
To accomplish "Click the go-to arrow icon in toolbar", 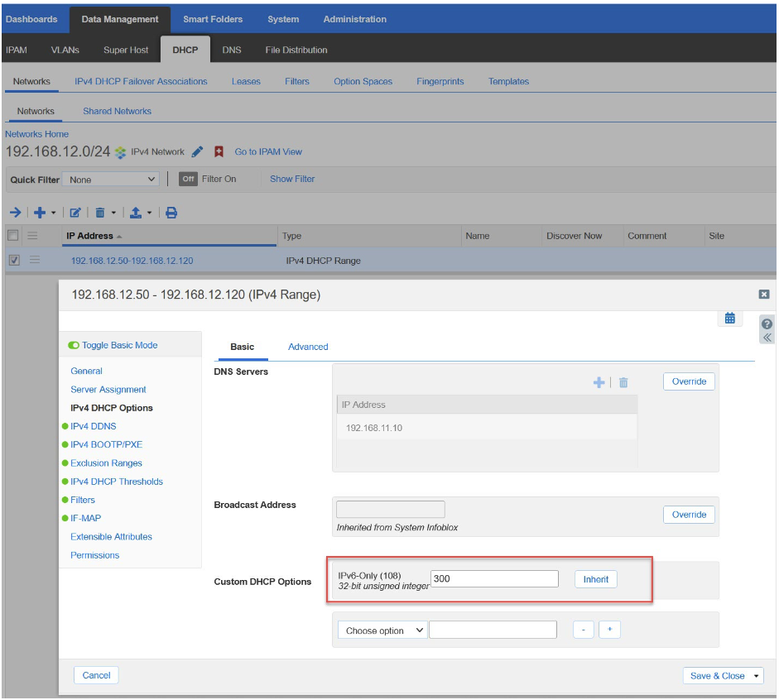I will 15,213.
